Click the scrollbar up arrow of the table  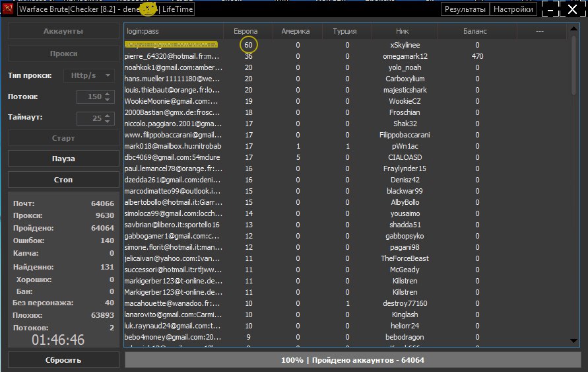(x=573, y=28)
